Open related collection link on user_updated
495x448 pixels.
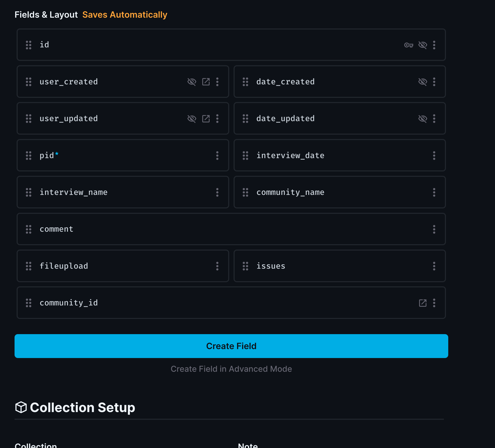click(x=206, y=119)
